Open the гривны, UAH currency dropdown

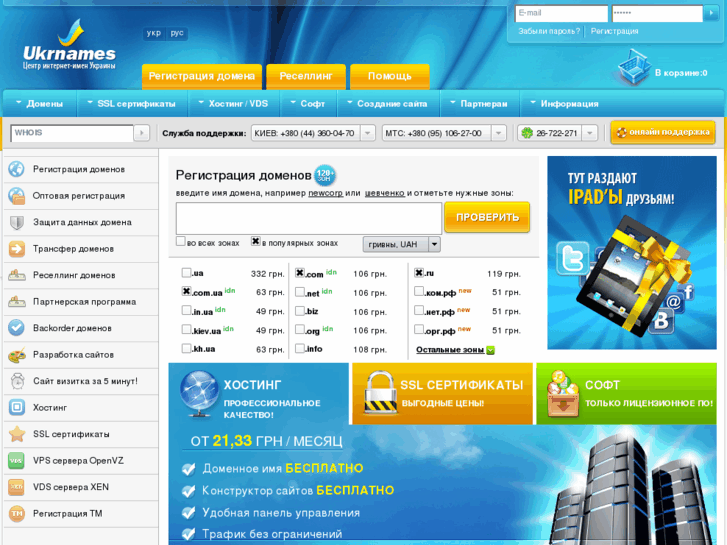click(402, 244)
